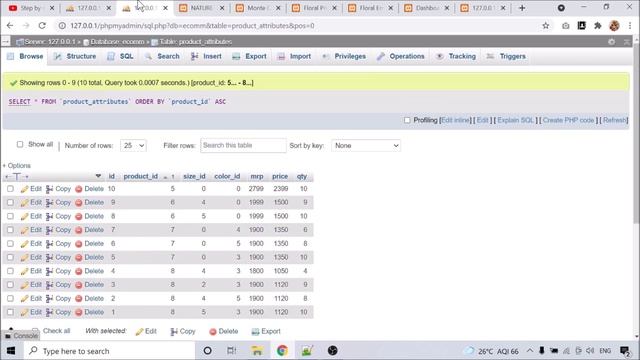Select the checkbox for row id 6
The width and height of the screenshot is (640, 360).
(x=10, y=244)
